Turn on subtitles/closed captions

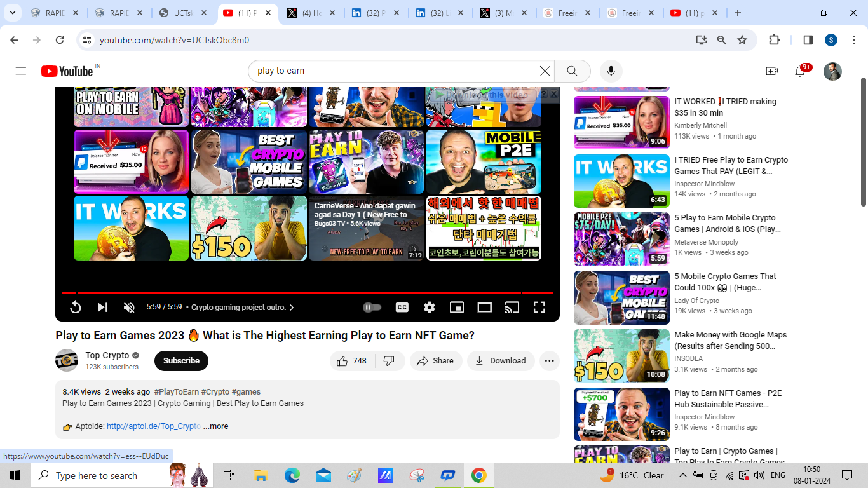coord(402,308)
